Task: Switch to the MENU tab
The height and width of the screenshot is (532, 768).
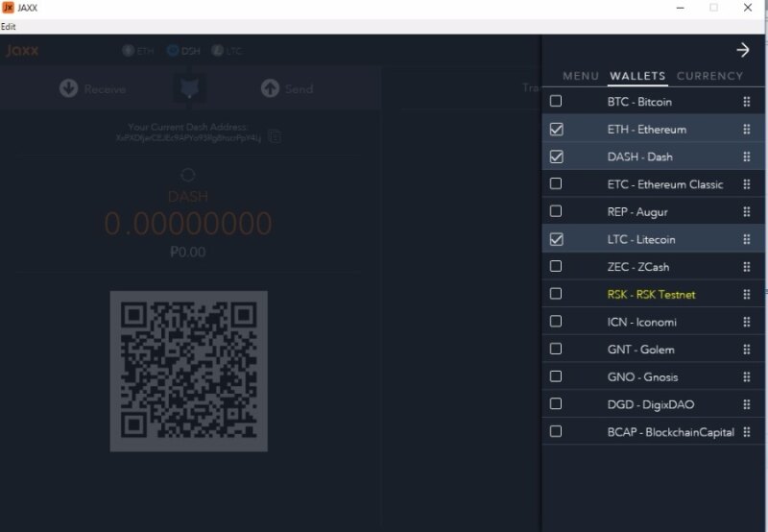Action: coord(580,76)
